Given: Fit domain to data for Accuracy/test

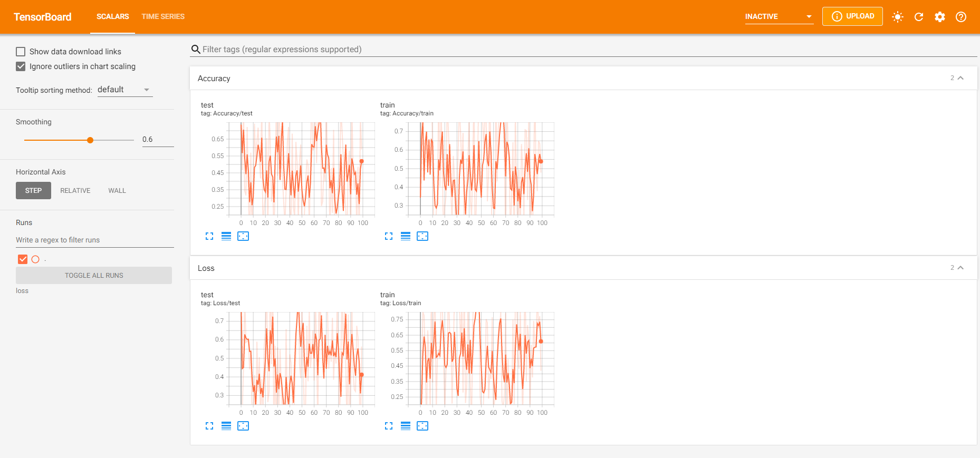Looking at the screenshot, I should coord(243,236).
